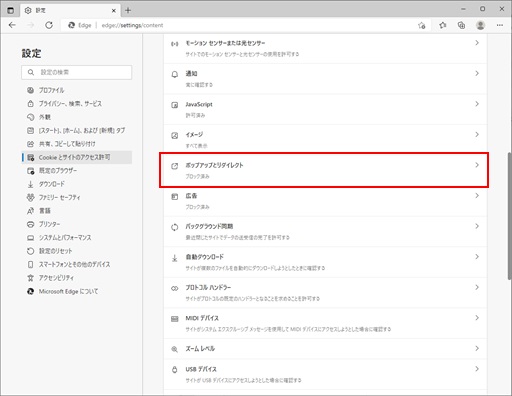Open the 広告 permission row
This screenshot has width=512, height=396.
coord(325,201)
